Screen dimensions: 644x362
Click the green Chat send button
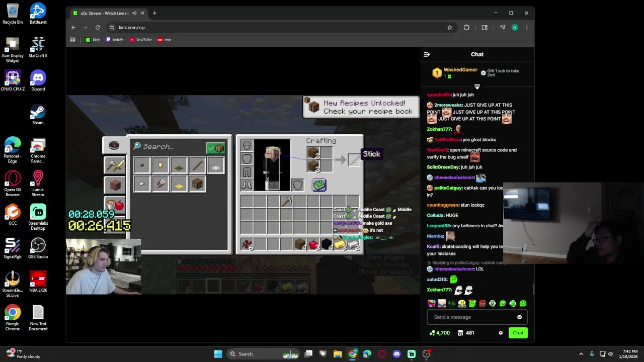[518, 333]
